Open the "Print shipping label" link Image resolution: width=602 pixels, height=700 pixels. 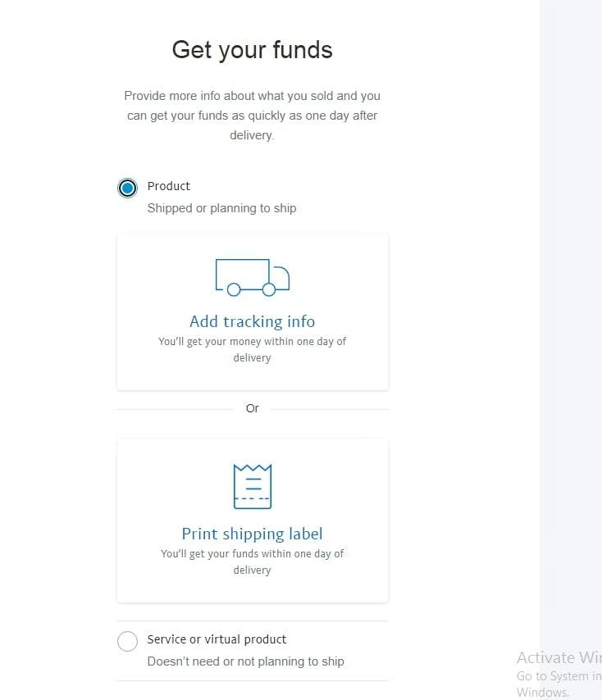coord(252,534)
